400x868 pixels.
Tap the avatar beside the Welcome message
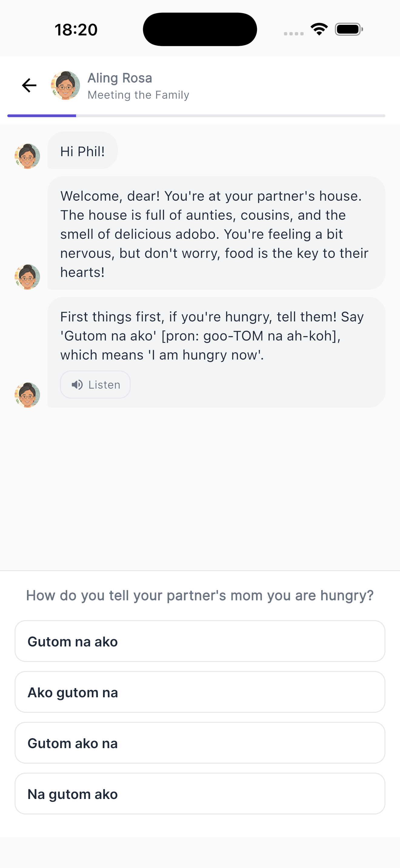tap(27, 277)
